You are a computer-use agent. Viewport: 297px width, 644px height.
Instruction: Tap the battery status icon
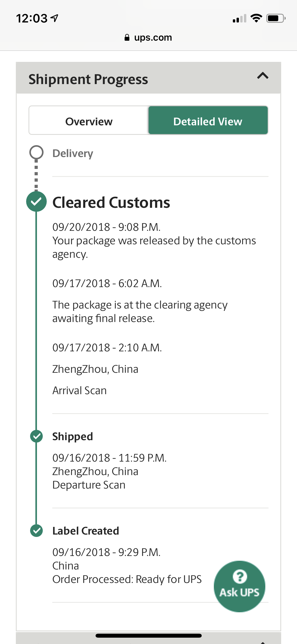click(x=276, y=18)
